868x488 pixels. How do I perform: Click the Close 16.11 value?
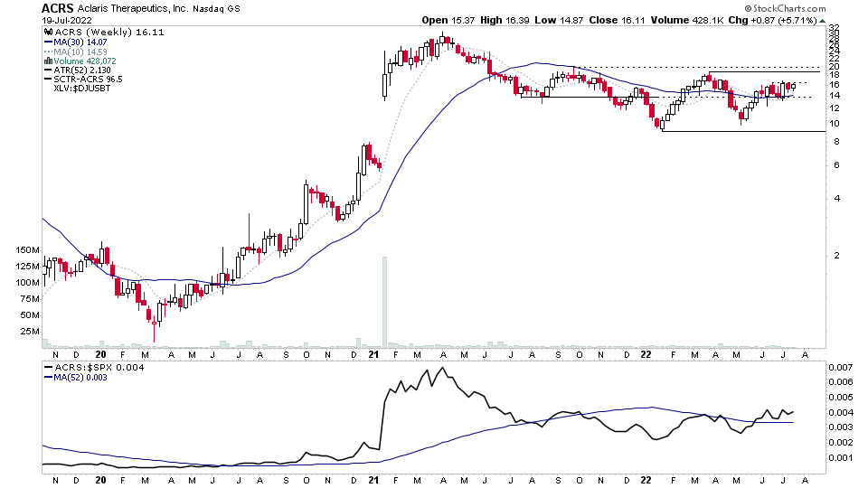[x=617, y=20]
